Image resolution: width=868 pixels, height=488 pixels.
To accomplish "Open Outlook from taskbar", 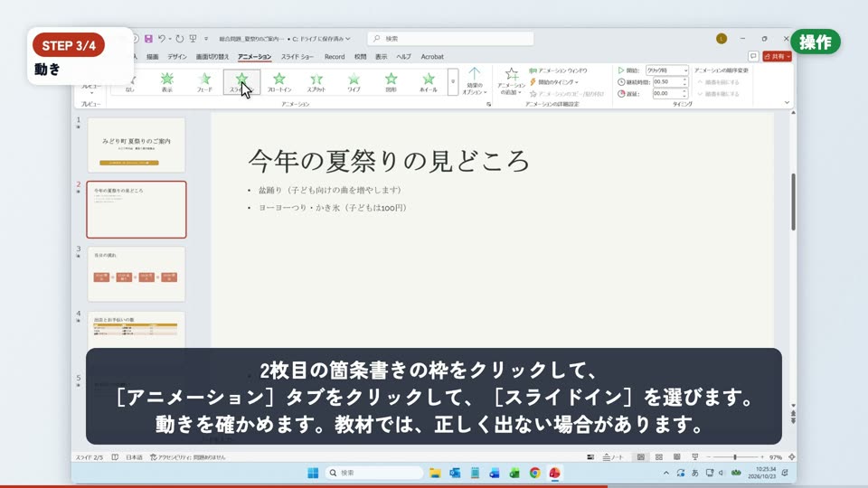I will tap(455, 473).
